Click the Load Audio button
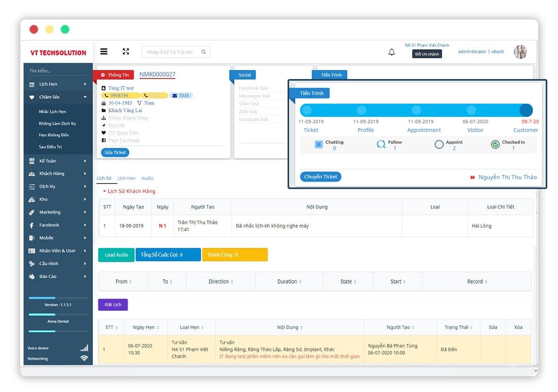The width and height of the screenshot is (558, 392). pos(116,255)
